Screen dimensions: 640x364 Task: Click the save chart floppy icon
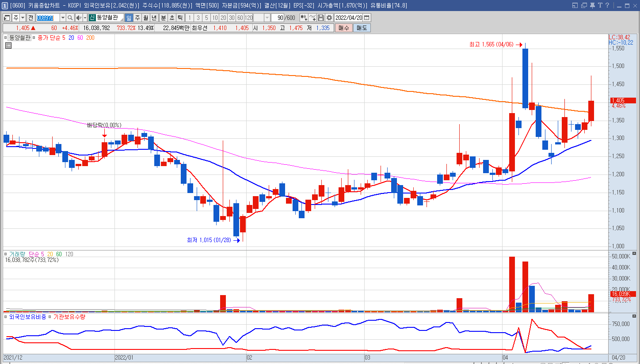(x=321, y=18)
